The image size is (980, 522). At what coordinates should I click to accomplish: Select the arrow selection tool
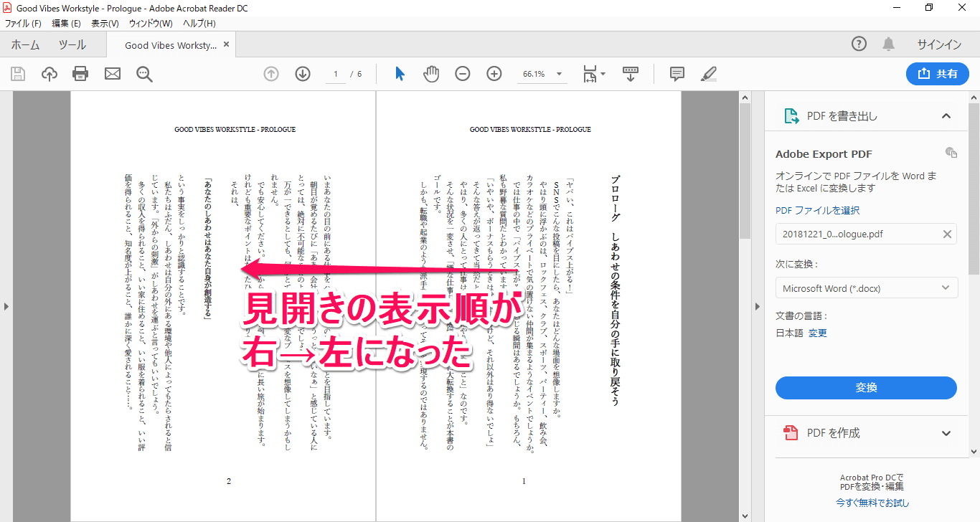point(400,74)
